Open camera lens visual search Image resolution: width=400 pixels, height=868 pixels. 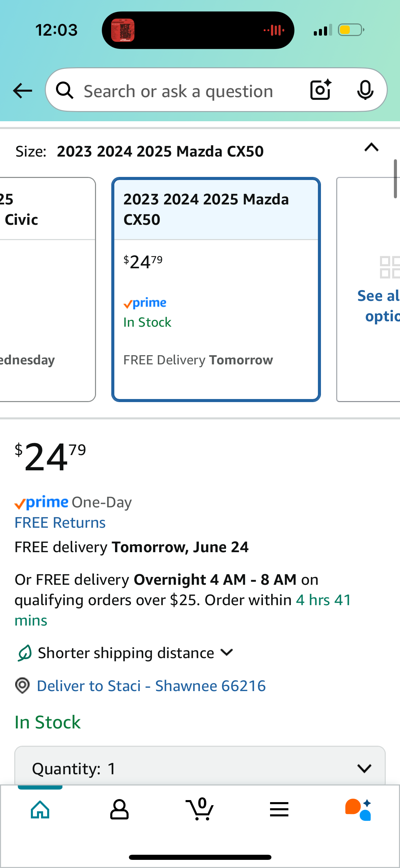tap(320, 90)
